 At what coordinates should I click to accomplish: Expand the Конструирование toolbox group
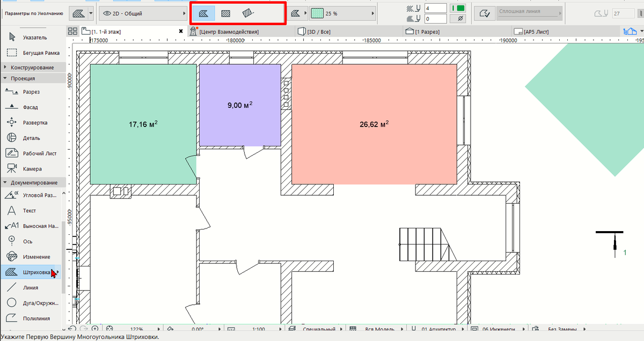pyautogui.click(x=33, y=67)
